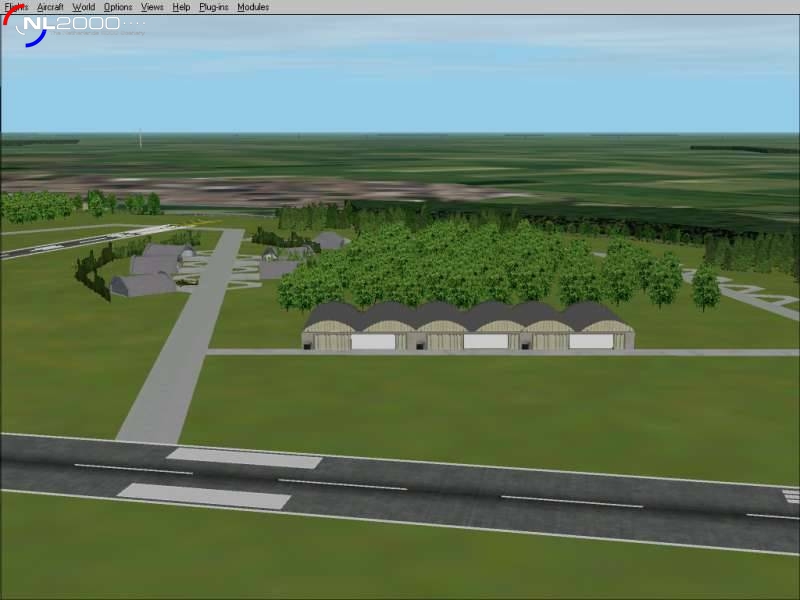Image resolution: width=800 pixels, height=600 pixels.
Task: Open the Plug-ins menu
Action: click(x=214, y=7)
